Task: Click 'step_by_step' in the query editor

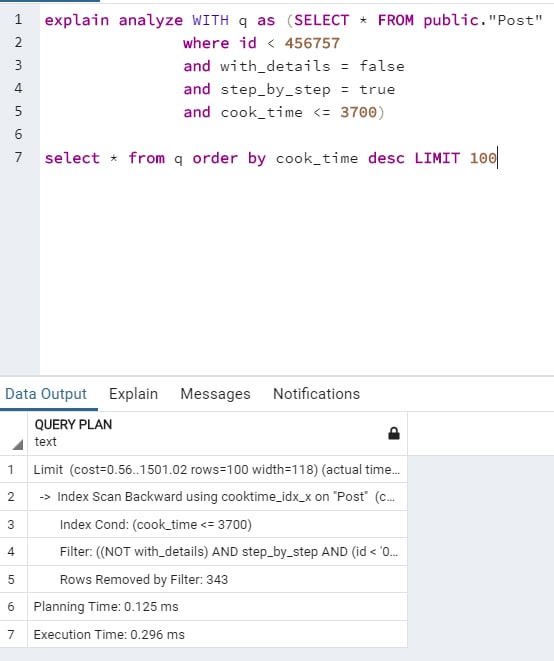Action: click(275, 89)
